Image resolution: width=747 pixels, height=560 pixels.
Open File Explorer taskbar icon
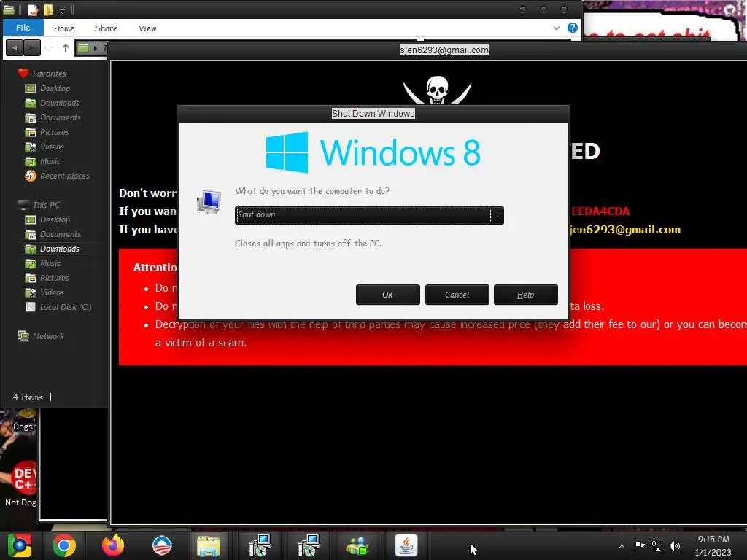click(209, 545)
